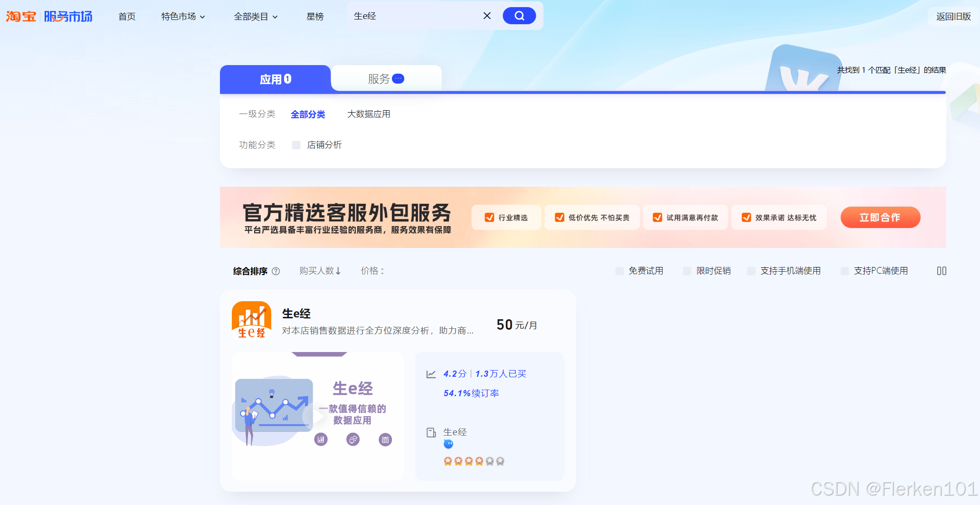Click the blue search magnifier button

click(x=519, y=16)
